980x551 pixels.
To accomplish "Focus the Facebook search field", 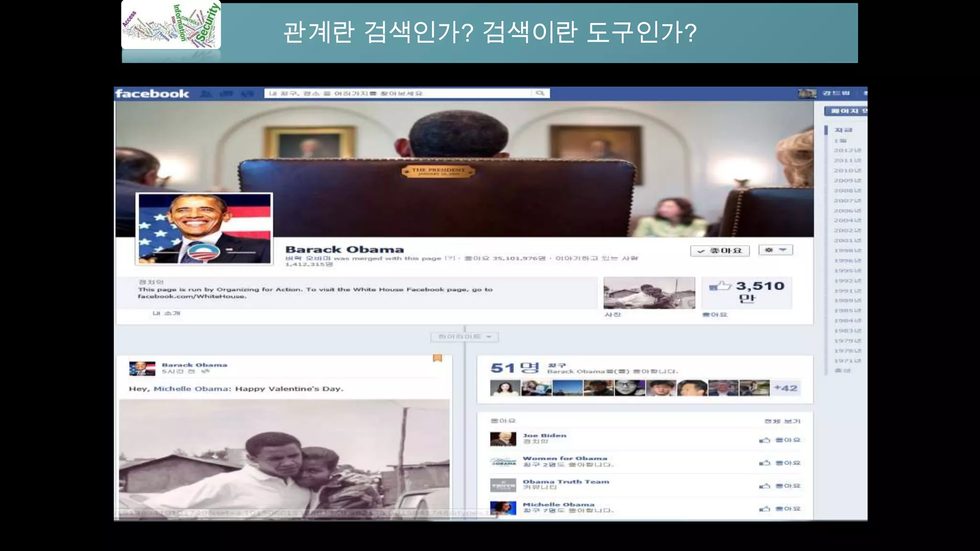I will pos(398,93).
